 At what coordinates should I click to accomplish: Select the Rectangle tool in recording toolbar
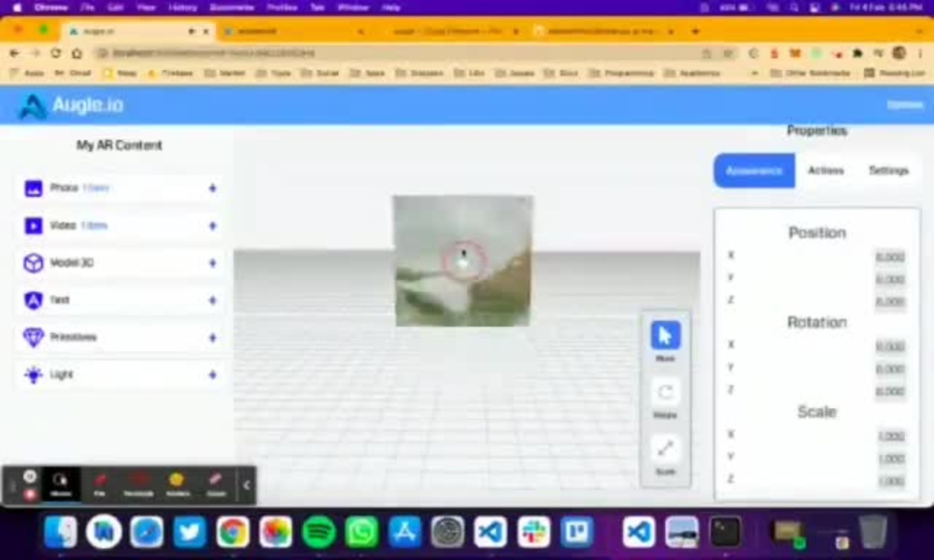point(139,484)
